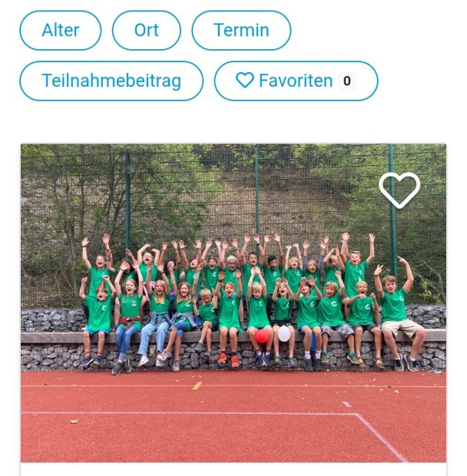Pick a date using the Termin chip

click(241, 31)
